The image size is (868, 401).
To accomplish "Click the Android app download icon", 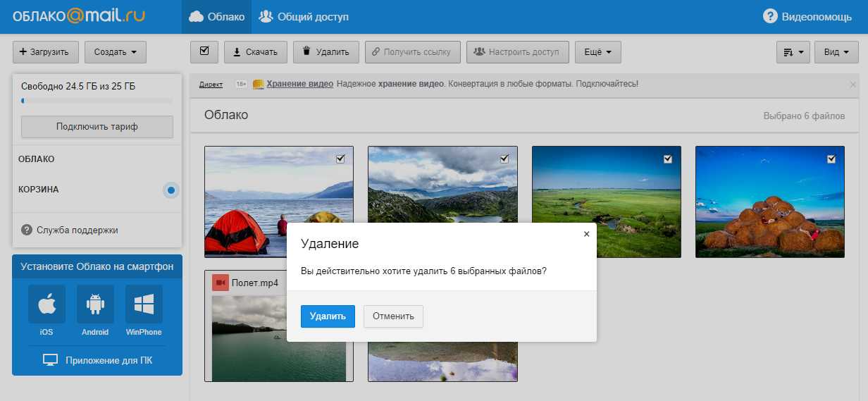I will (95, 304).
